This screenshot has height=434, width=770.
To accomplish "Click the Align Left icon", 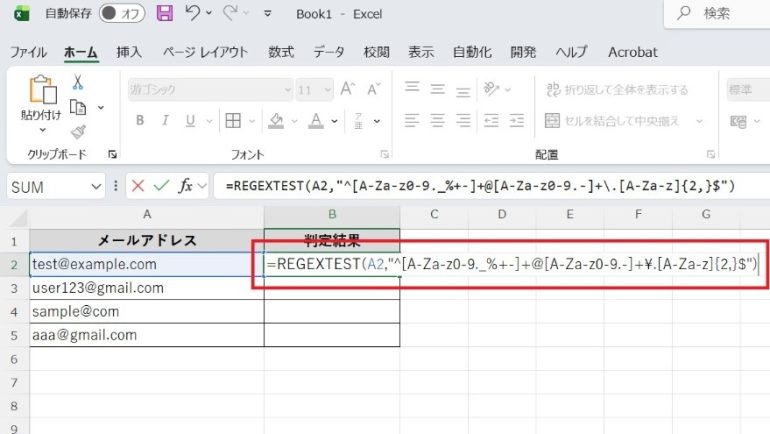I will click(412, 120).
